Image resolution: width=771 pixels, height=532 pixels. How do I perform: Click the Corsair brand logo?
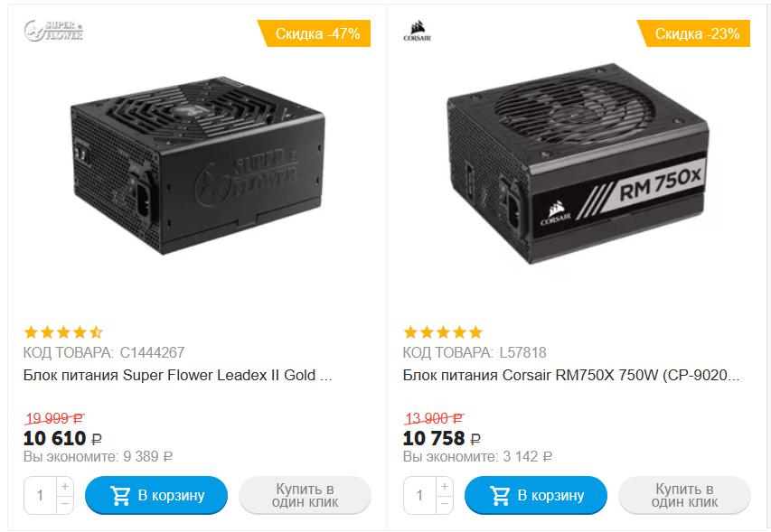pyautogui.click(x=419, y=32)
